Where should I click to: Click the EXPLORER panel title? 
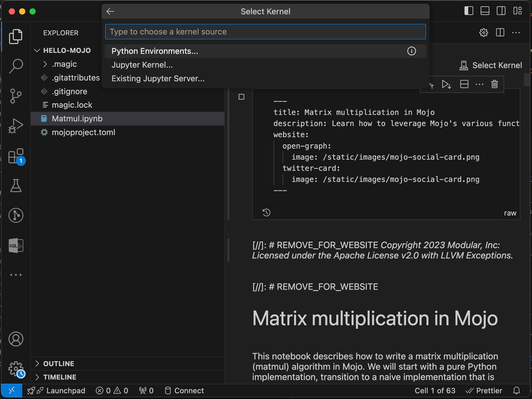coord(61,33)
